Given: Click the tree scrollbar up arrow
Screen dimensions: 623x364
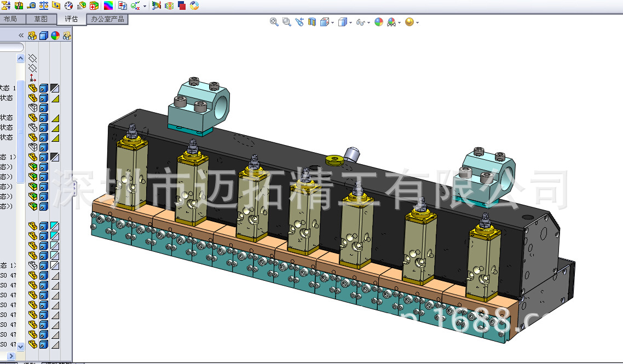Looking at the screenshot, I should [21, 59].
